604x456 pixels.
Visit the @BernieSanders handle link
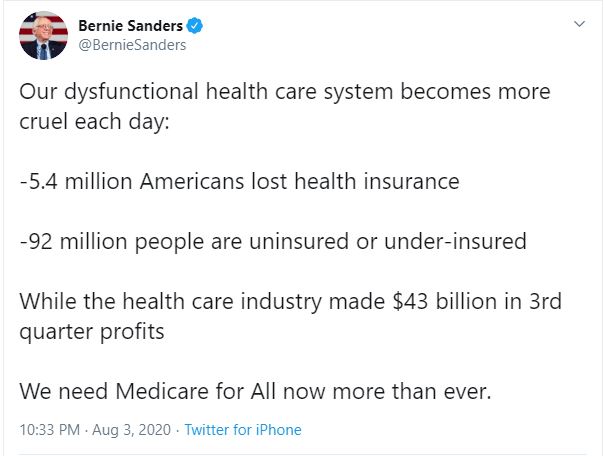pyautogui.click(x=132, y=44)
